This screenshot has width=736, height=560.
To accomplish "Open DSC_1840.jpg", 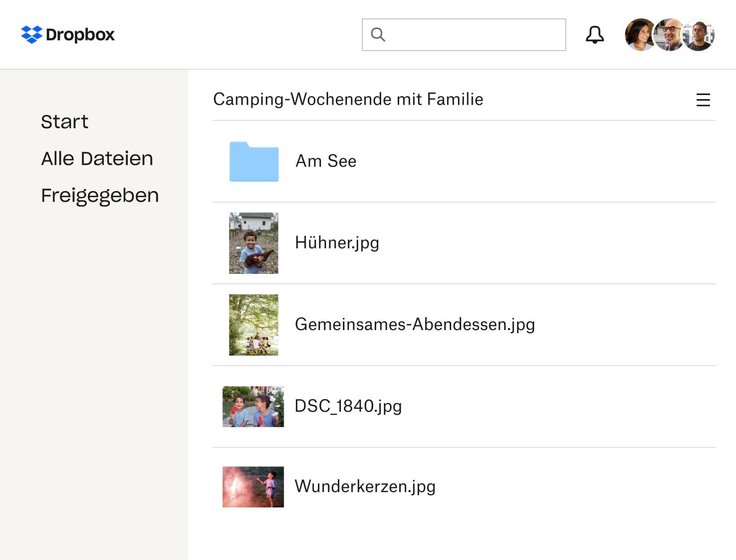I will [x=348, y=406].
